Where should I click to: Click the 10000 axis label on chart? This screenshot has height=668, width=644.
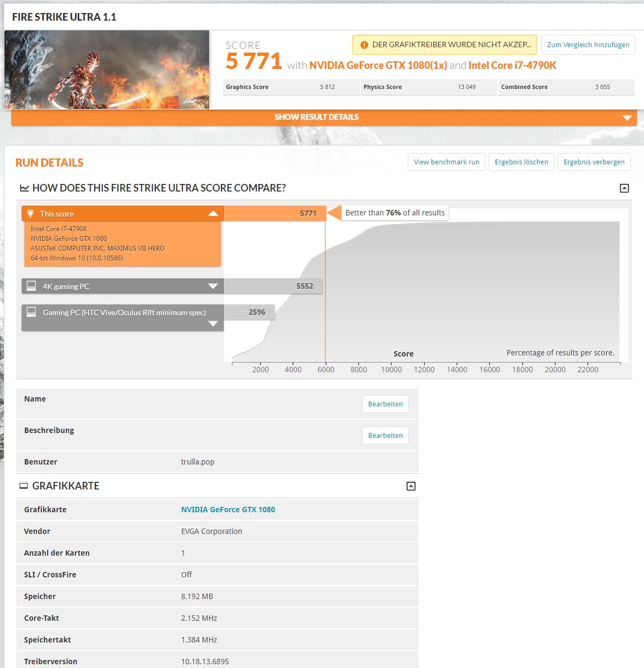391,370
